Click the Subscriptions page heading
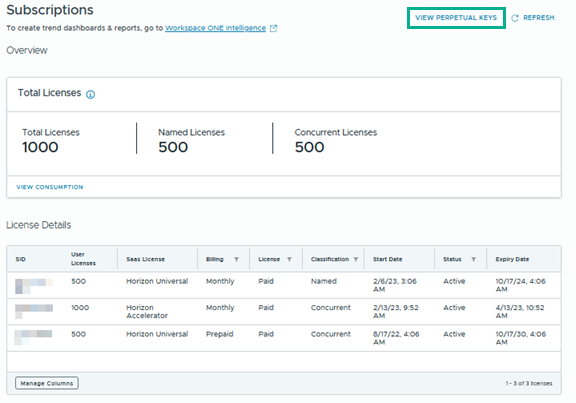 (x=50, y=10)
